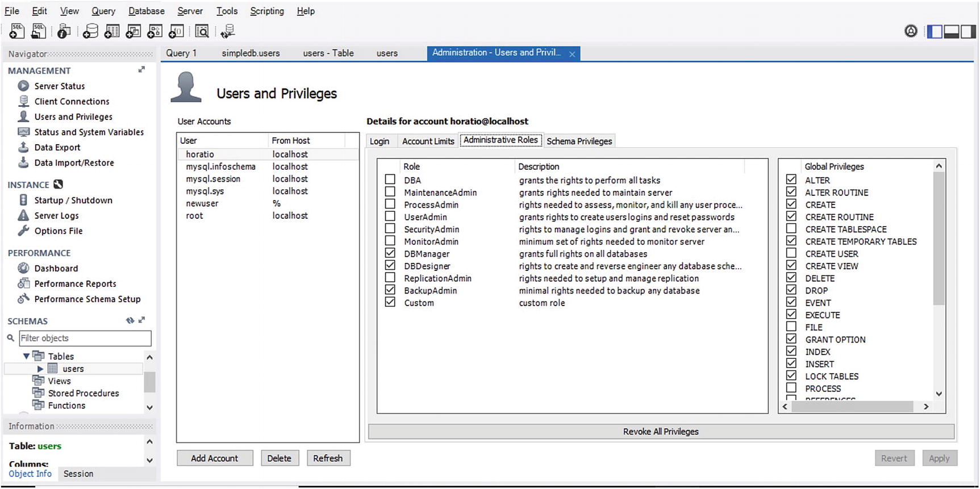This screenshot has height=489, width=980.
Task: Enable the MaintenanceAdmin role checkbox
Action: point(390,192)
